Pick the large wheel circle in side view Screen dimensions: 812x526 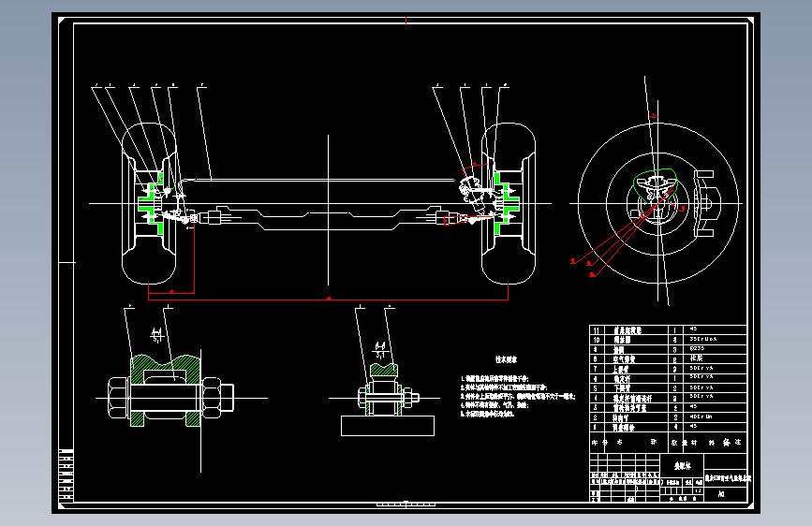[658, 203]
